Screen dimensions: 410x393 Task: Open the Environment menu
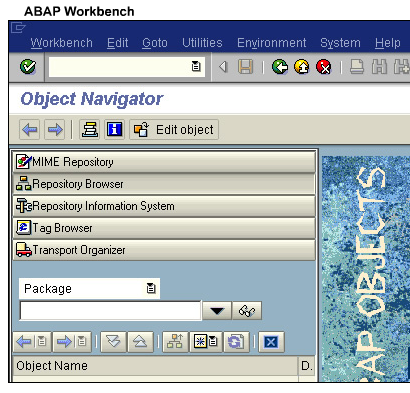(x=272, y=43)
